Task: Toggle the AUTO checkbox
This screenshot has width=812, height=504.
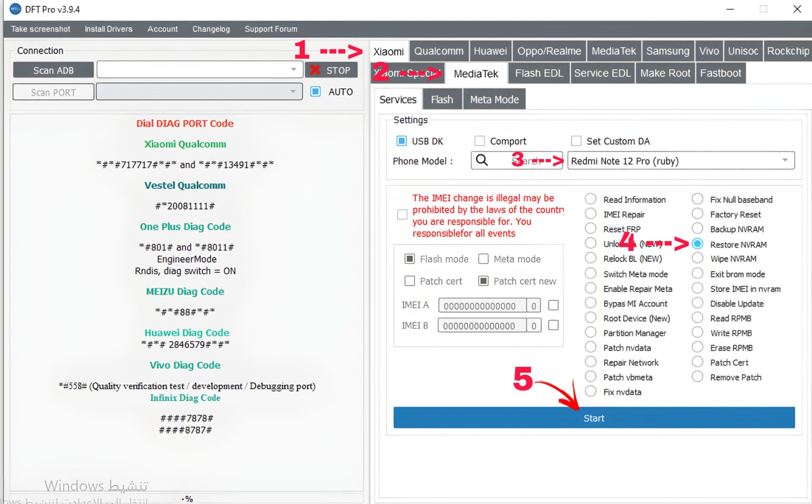Action: click(315, 91)
